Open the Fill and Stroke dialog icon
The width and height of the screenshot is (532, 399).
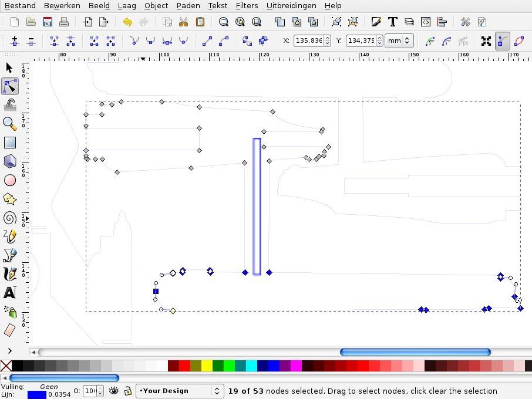pos(376,22)
